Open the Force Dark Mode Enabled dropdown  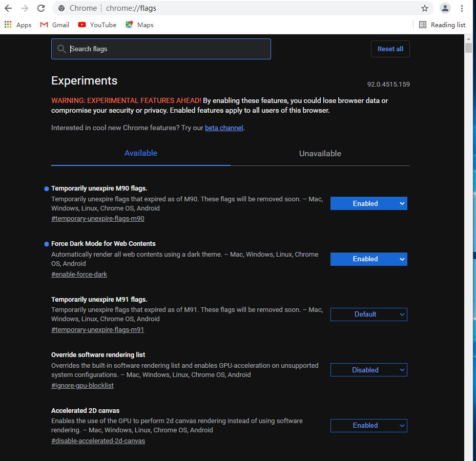coord(368,259)
